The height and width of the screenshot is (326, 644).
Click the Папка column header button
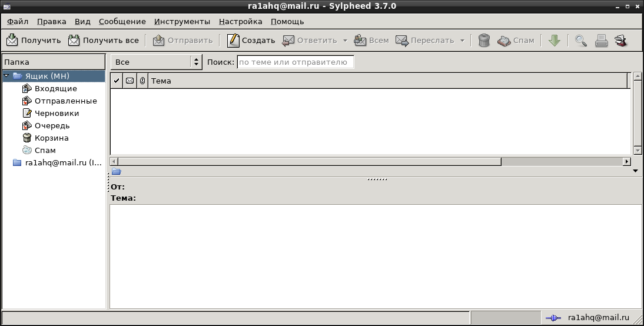(54, 62)
